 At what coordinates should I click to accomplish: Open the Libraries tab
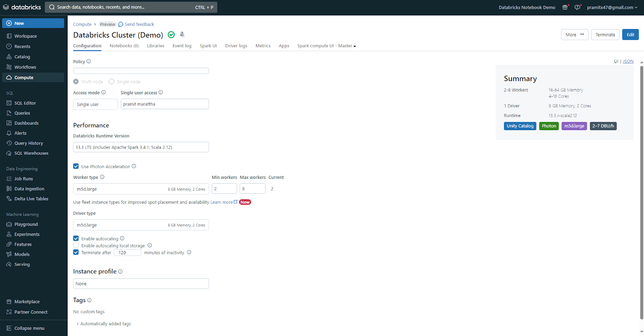pyautogui.click(x=155, y=46)
